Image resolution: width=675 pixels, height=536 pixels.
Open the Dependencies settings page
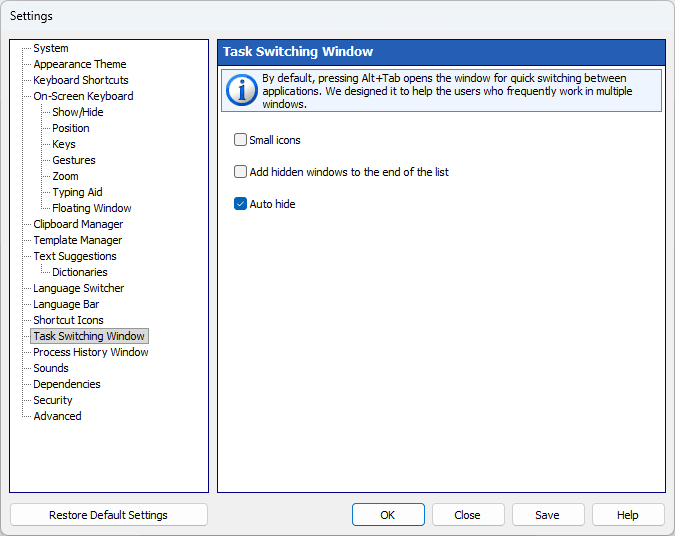(67, 384)
